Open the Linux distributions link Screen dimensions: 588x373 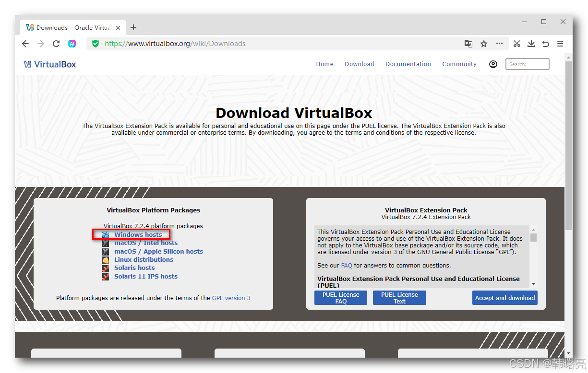(x=144, y=260)
